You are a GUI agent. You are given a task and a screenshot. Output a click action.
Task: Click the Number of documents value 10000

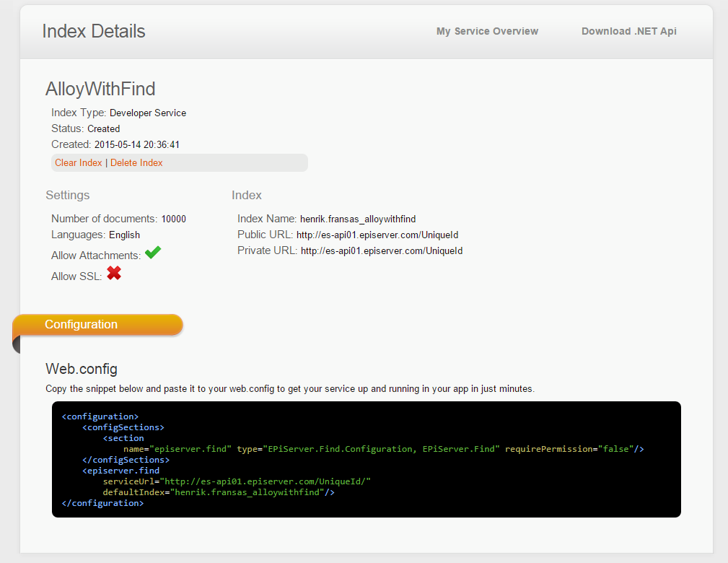pyautogui.click(x=173, y=219)
